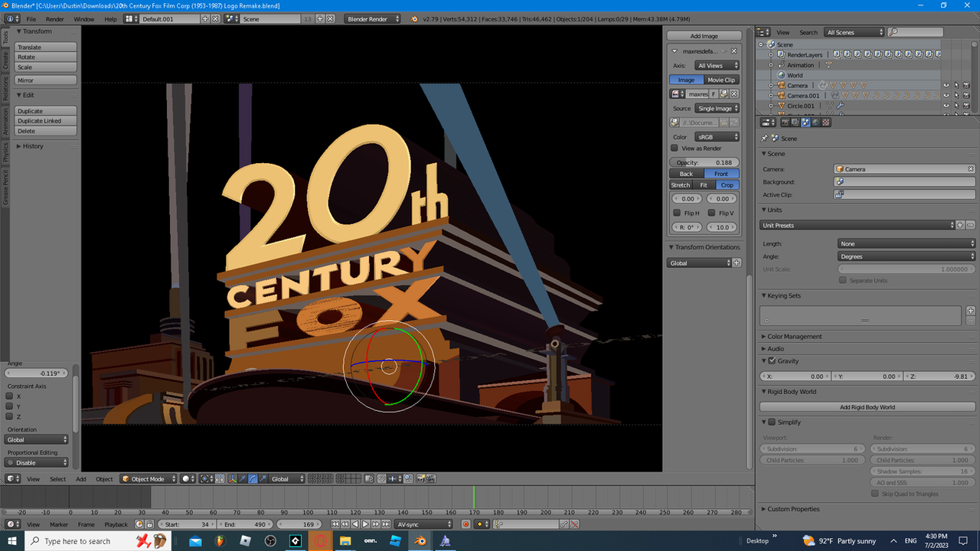This screenshot has width=980, height=551.
Task: Click the outliner search magnifier field
Action: pyautogui.click(x=916, y=32)
